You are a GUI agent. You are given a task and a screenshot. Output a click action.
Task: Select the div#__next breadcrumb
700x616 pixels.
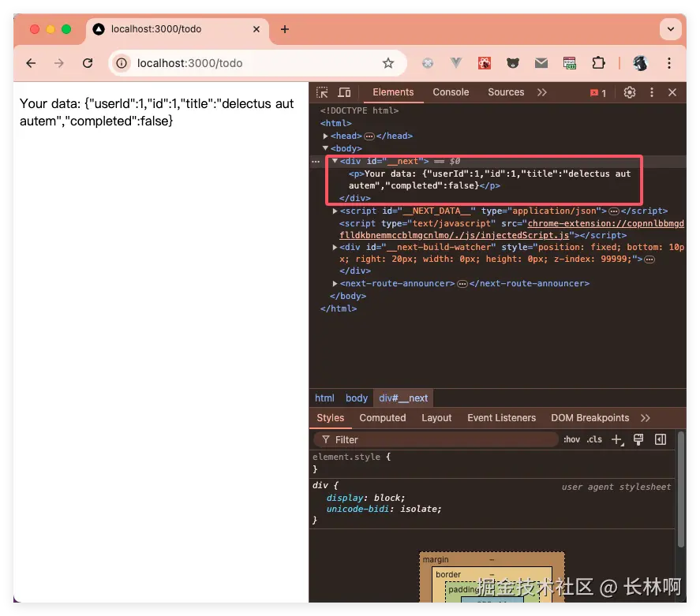pos(403,398)
